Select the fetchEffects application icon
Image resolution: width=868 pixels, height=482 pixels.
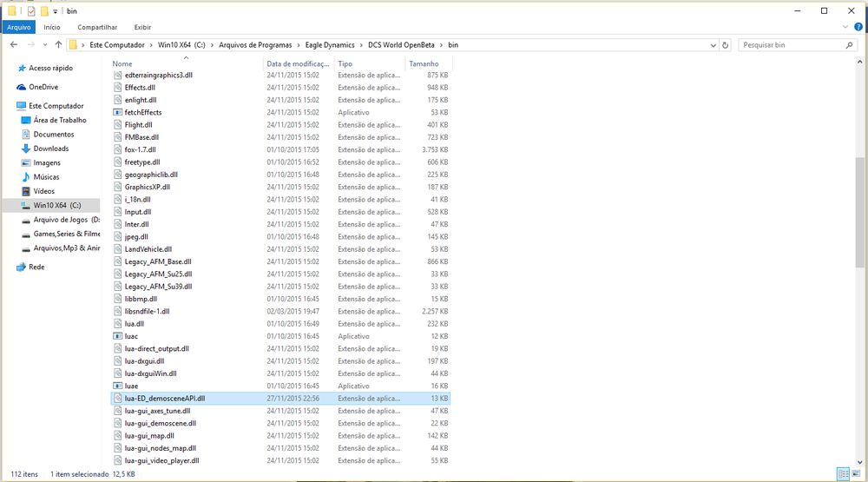coord(117,113)
